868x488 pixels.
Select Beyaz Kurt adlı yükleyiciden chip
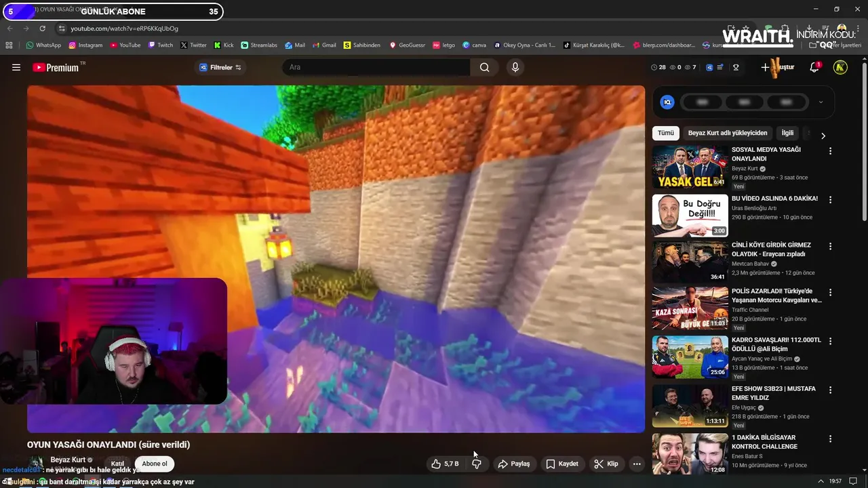pos(728,133)
